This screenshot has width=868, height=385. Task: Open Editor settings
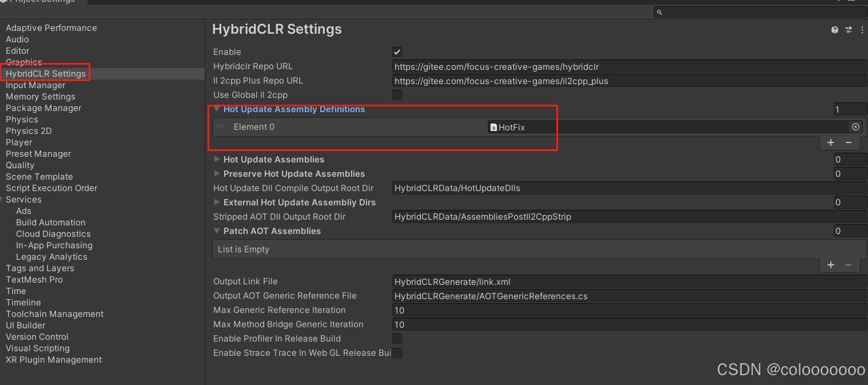(17, 51)
